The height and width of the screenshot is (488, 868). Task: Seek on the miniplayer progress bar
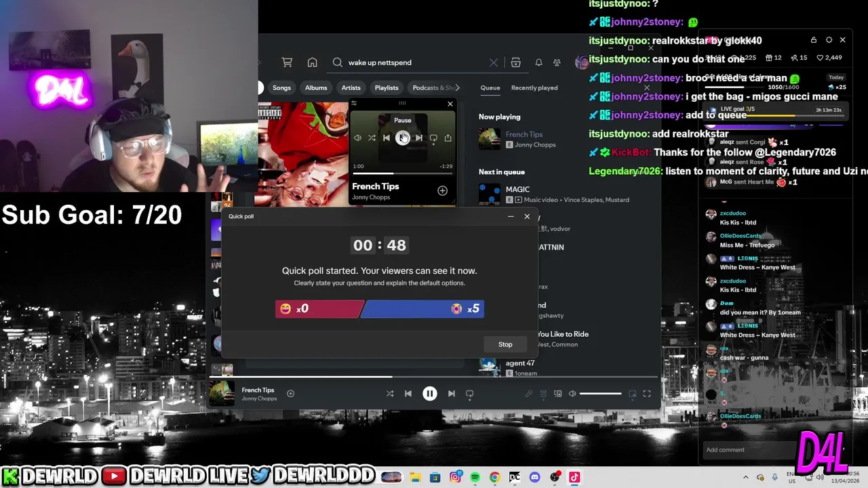pos(403,174)
